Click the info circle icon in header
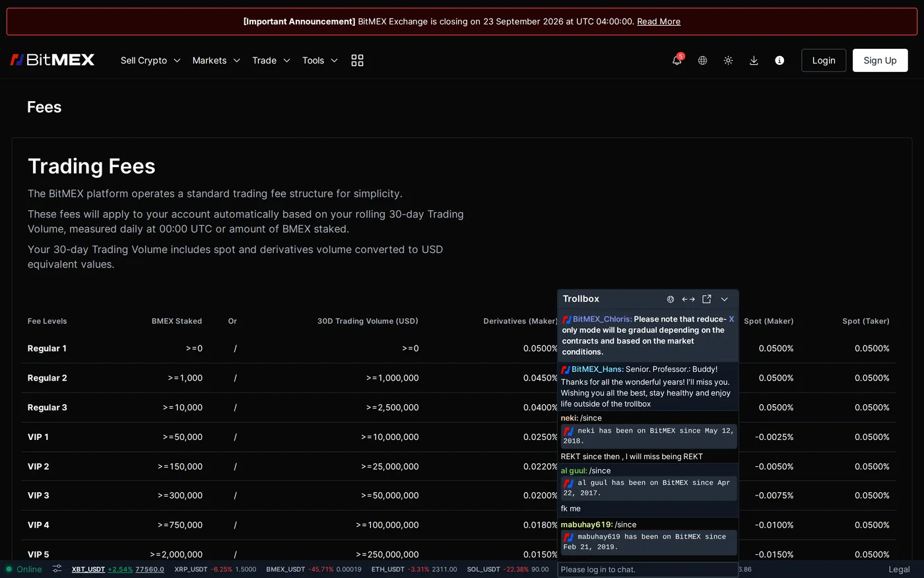 click(x=779, y=60)
